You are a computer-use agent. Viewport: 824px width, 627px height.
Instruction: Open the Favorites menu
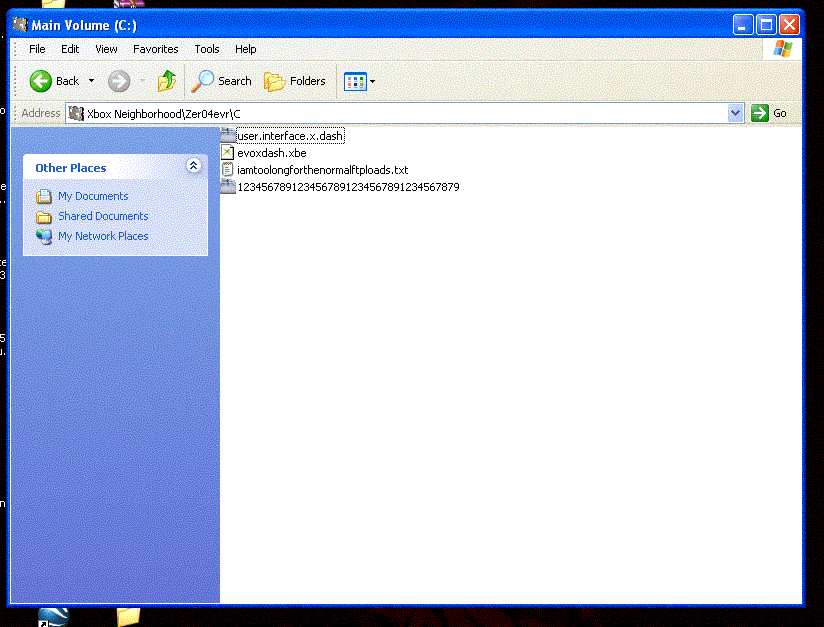[x=156, y=49]
